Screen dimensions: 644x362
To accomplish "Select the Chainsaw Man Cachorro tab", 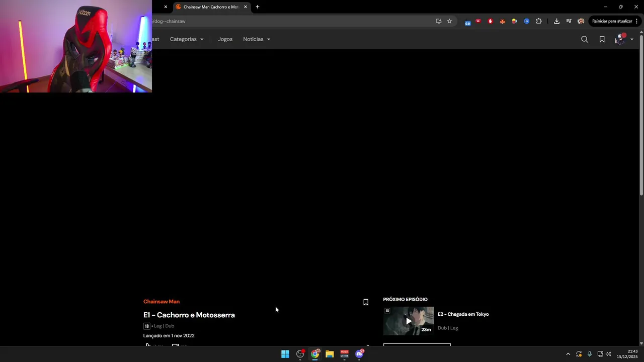I will [210, 7].
